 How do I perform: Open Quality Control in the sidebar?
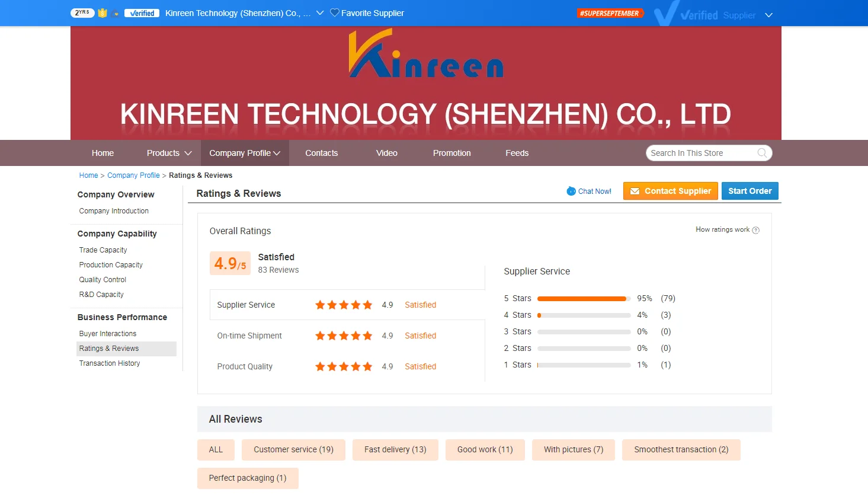[103, 280]
